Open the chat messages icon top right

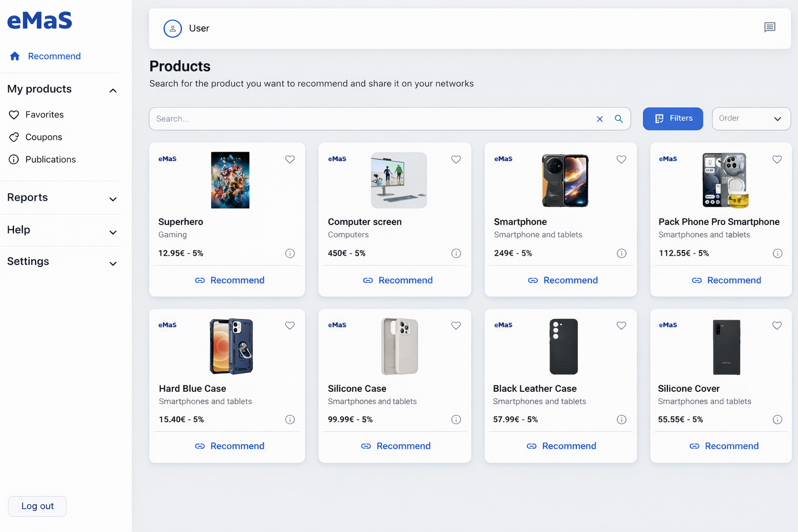(x=770, y=28)
